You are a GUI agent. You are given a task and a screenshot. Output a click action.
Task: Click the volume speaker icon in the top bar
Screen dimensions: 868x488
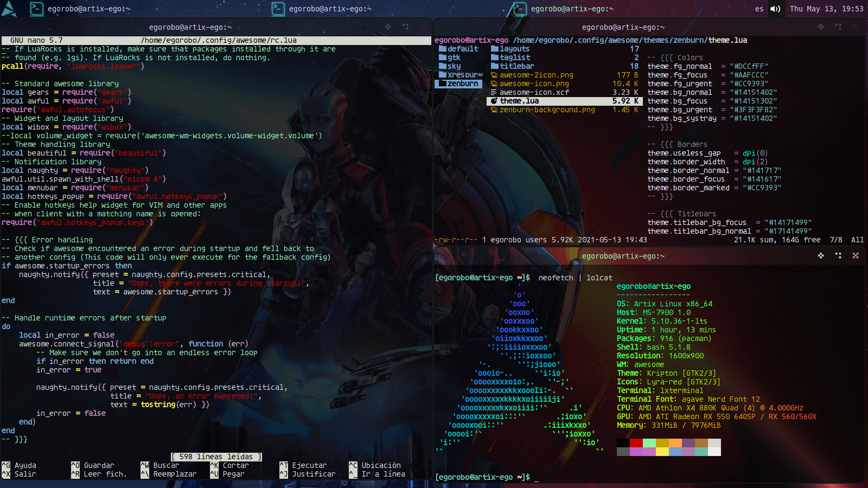775,9
